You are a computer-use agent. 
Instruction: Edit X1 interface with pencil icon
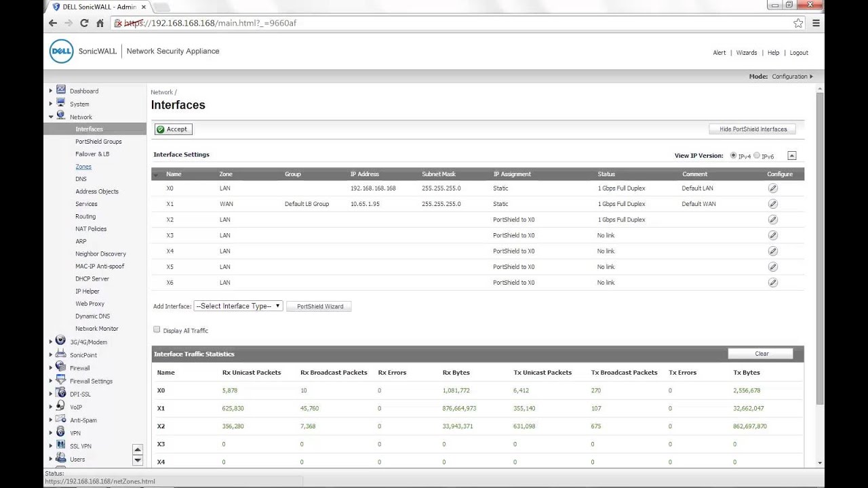(772, 204)
